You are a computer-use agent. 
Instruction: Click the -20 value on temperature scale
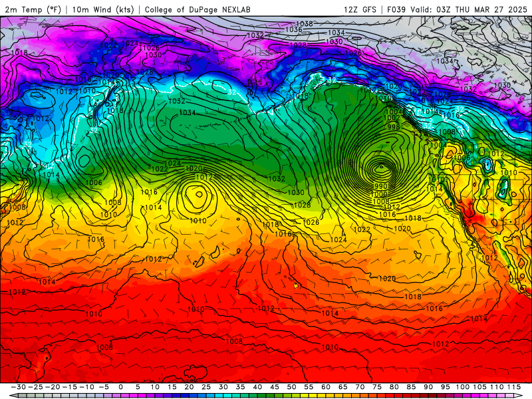(x=53, y=387)
